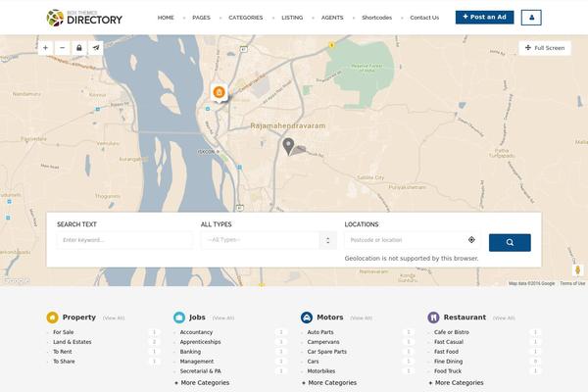This screenshot has width=588, height=392.
Task: Click the Jobs category briefcase icon
Action: click(179, 318)
